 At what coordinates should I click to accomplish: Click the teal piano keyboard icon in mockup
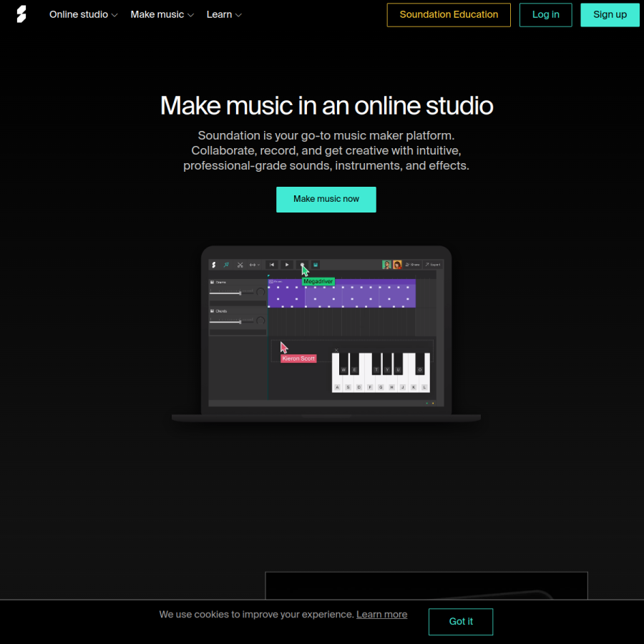316,265
